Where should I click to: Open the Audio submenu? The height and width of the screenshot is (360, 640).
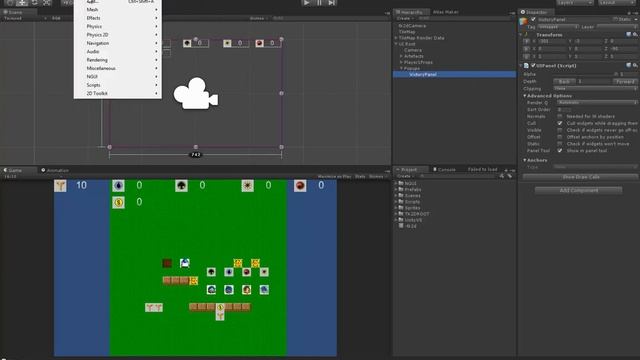[x=118, y=51]
